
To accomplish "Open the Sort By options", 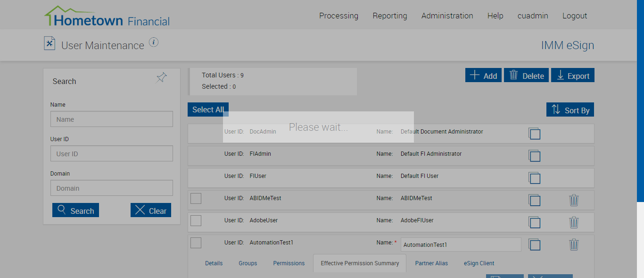I will coord(570,110).
